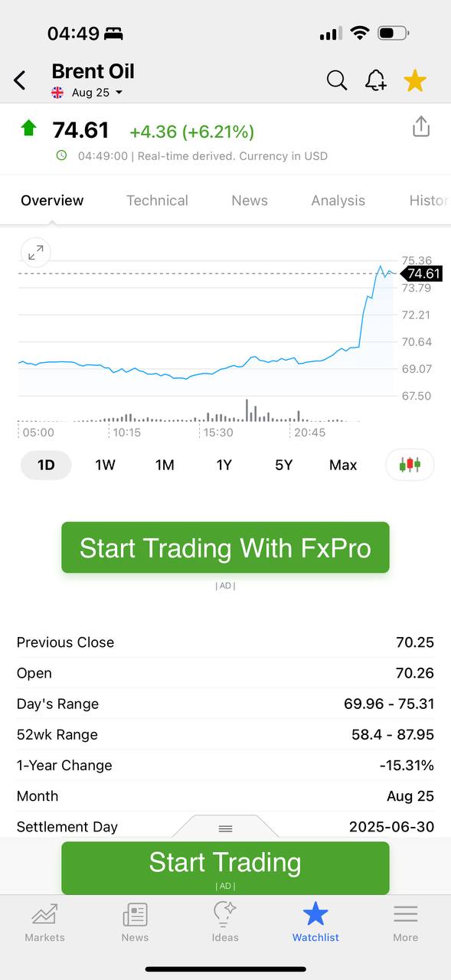451x980 pixels.
Task: Tap the back arrow icon
Action: click(x=20, y=80)
